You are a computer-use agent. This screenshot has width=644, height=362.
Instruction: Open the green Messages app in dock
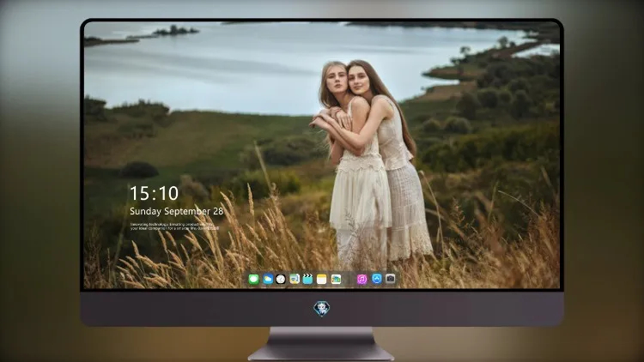254,280
